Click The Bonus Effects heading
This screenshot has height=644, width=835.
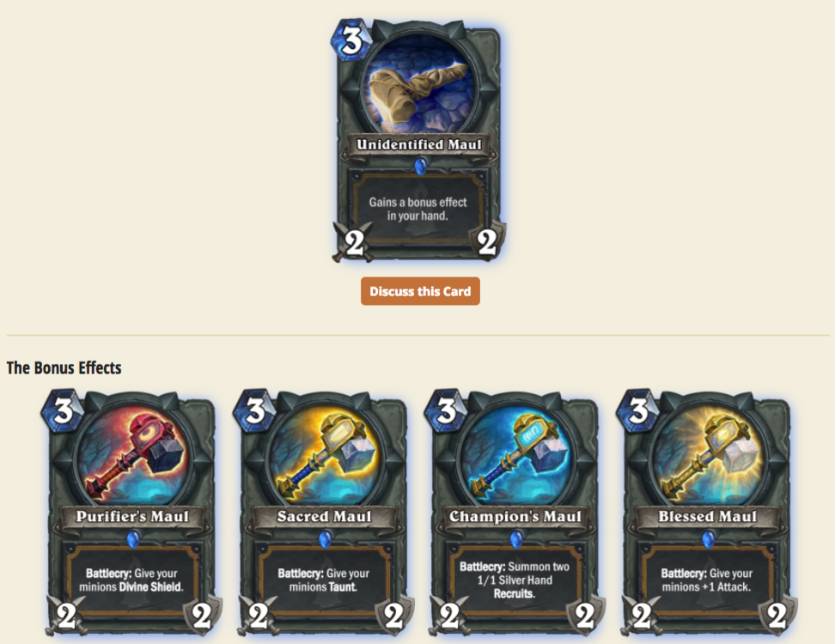click(x=64, y=368)
